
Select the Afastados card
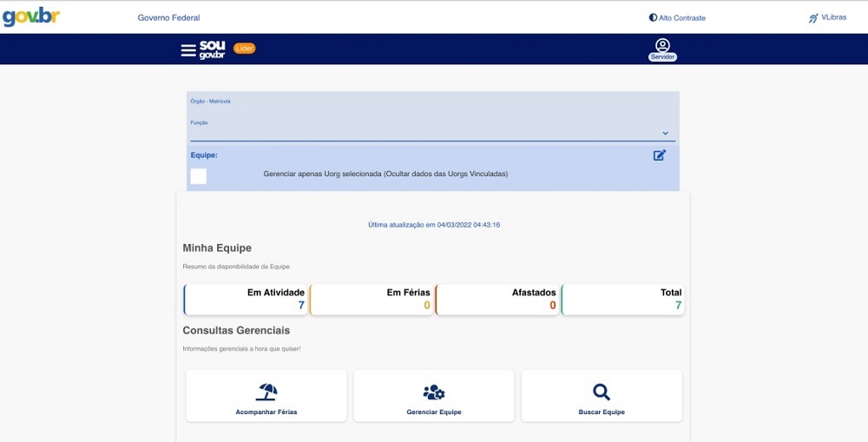pos(496,300)
